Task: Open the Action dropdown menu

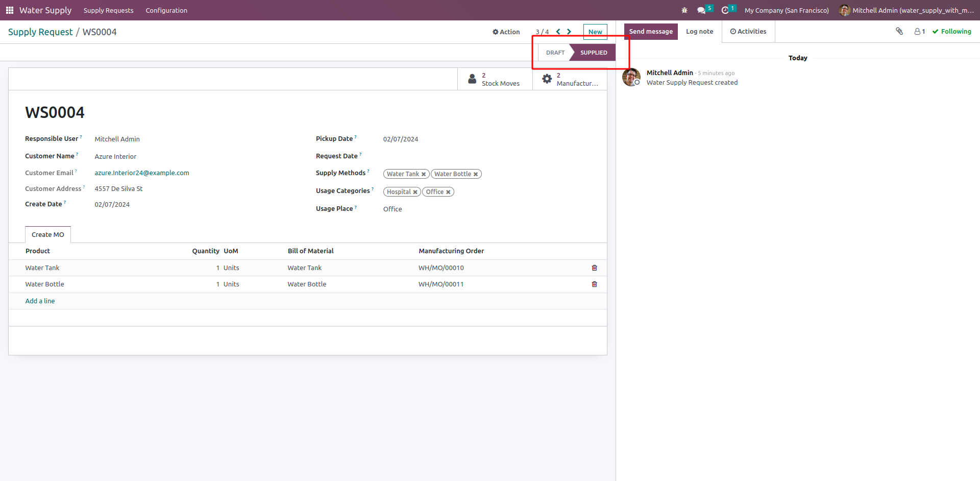Action: 506,32
